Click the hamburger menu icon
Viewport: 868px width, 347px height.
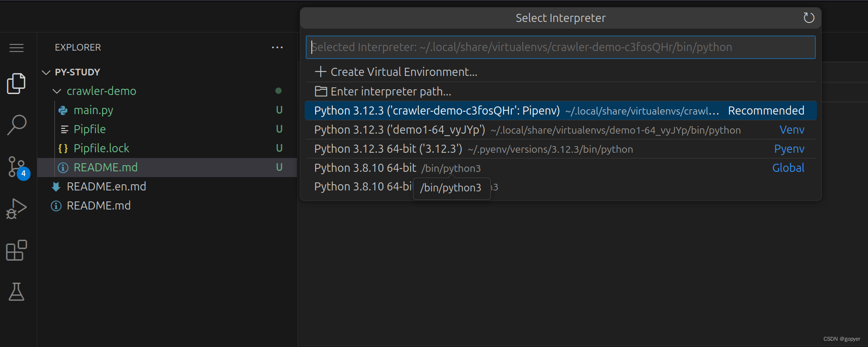tap(16, 48)
